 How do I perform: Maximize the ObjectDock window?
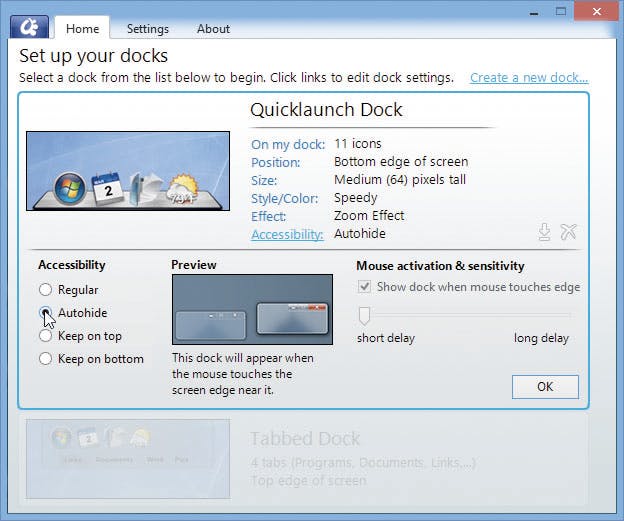[561, 12]
